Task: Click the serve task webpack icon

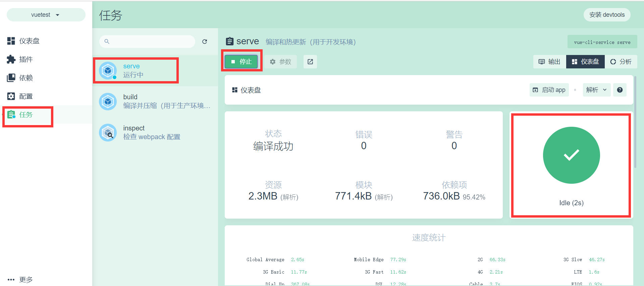Action: (108, 70)
